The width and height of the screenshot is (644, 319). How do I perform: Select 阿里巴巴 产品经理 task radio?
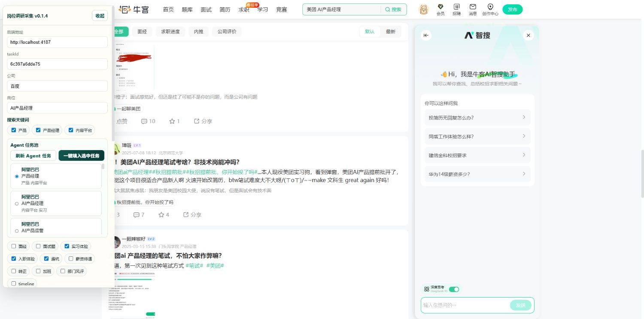click(17, 176)
